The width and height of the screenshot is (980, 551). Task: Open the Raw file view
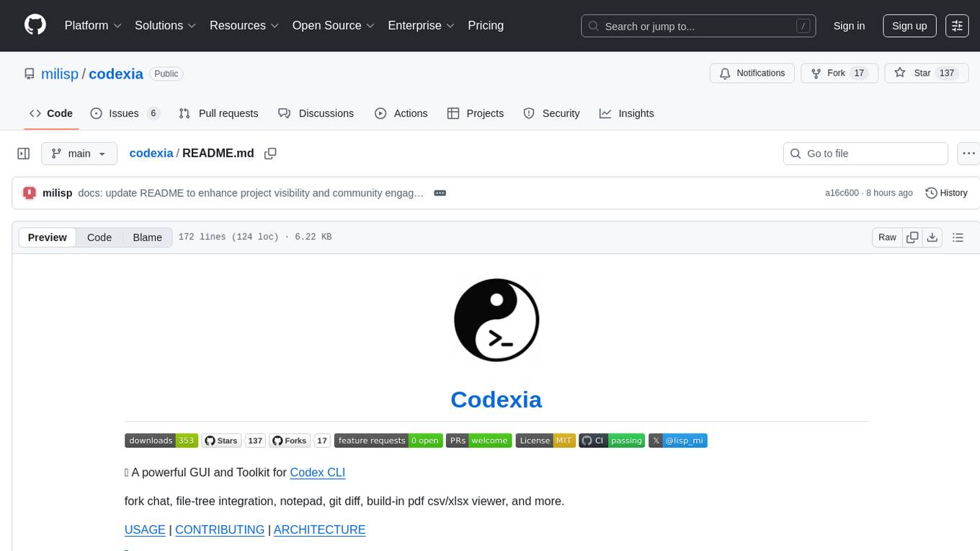pos(887,237)
